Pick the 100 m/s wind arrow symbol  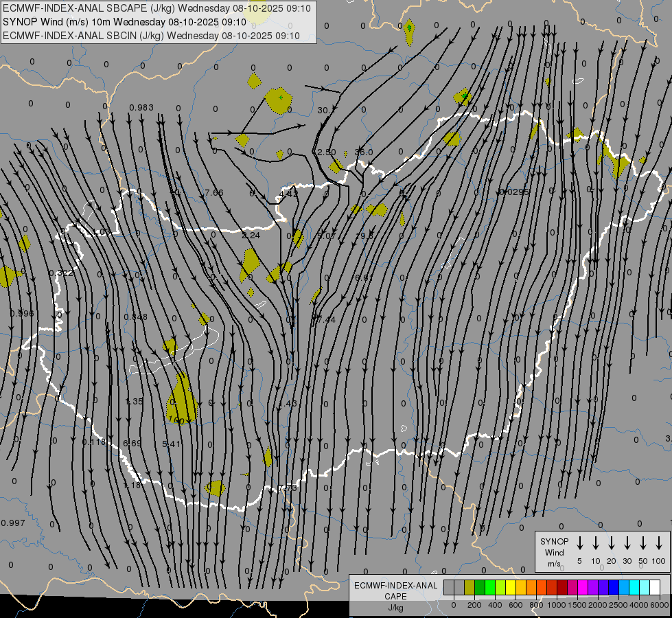pos(659,542)
